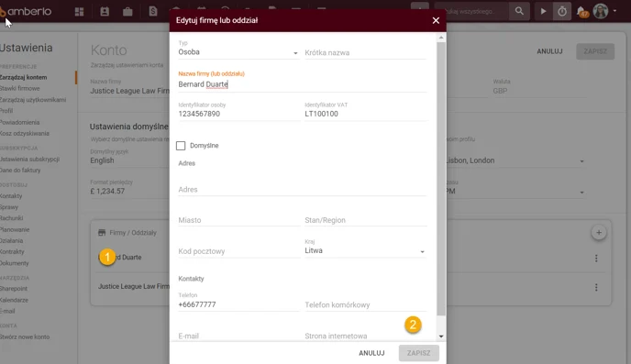This screenshot has height=364, width=631.
Task: Click the Adres input field
Action: 303,190
